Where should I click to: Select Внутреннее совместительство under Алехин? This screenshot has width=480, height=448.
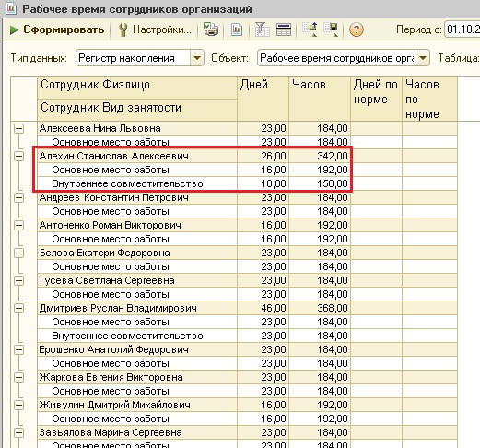137,183
